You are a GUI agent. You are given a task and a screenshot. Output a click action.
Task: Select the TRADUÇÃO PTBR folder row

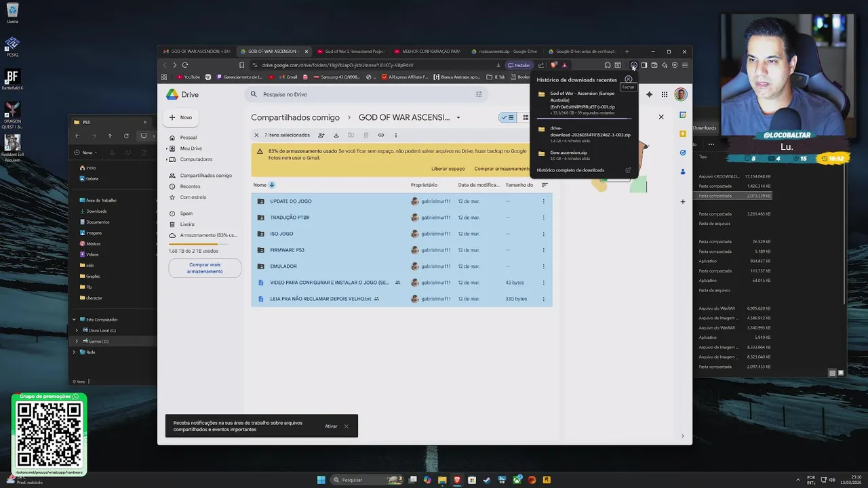tap(401, 218)
